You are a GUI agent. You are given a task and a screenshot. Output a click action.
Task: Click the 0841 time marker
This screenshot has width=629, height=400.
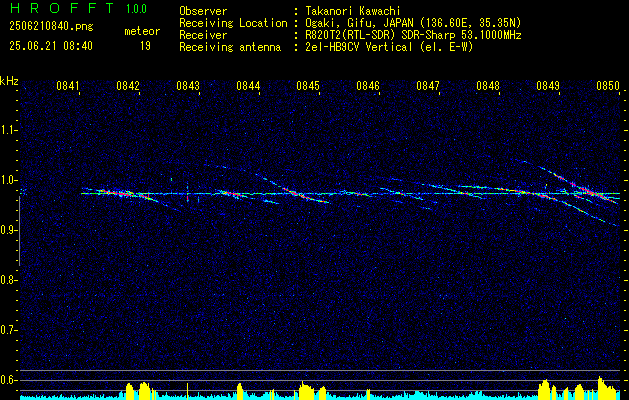click(68, 86)
